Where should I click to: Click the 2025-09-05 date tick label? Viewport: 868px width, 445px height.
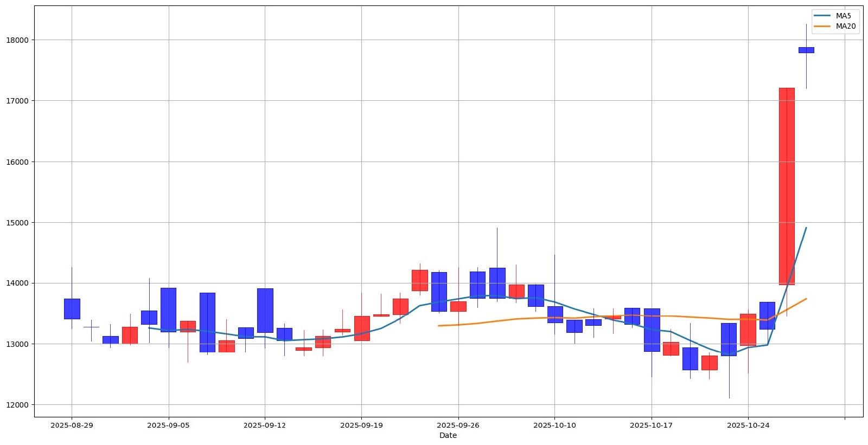[168, 426]
